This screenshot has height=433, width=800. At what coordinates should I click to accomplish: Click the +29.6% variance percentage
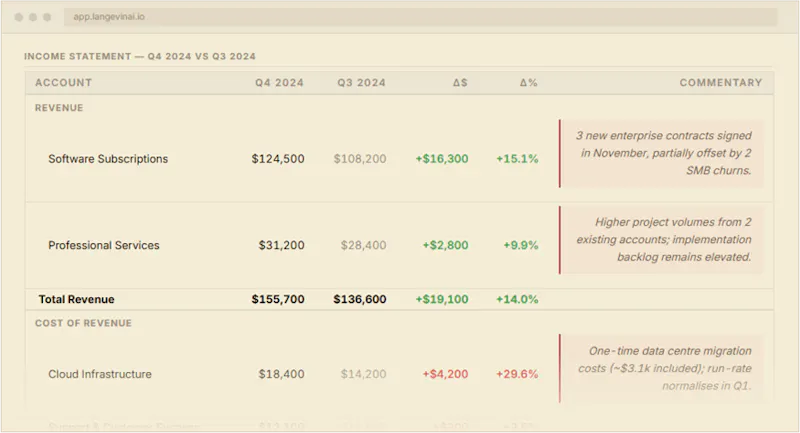coord(517,374)
